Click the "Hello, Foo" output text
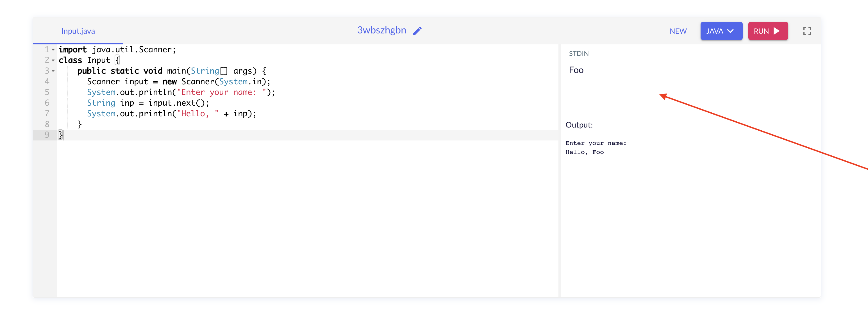 [x=584, y=152]
